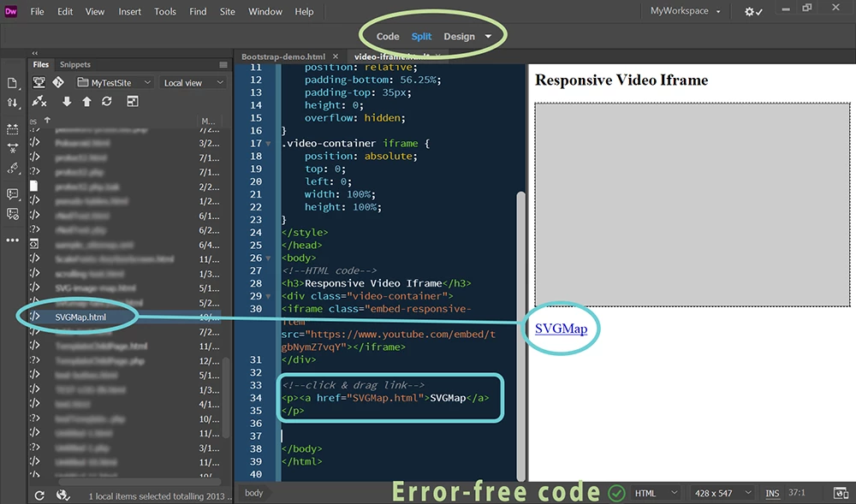Collapse div at line 29 fold arrow
This screenshot has height=504, width=856.
click(x=268, y=297)
